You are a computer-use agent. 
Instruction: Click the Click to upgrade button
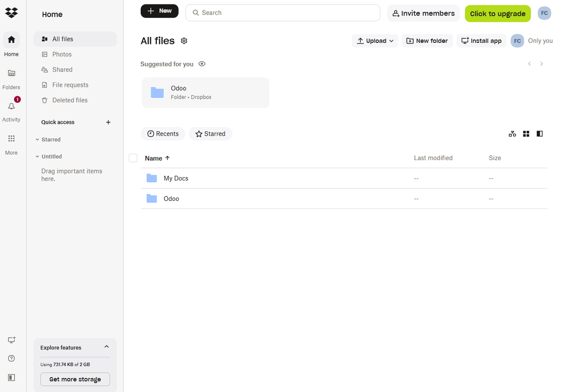coord(498,13)
